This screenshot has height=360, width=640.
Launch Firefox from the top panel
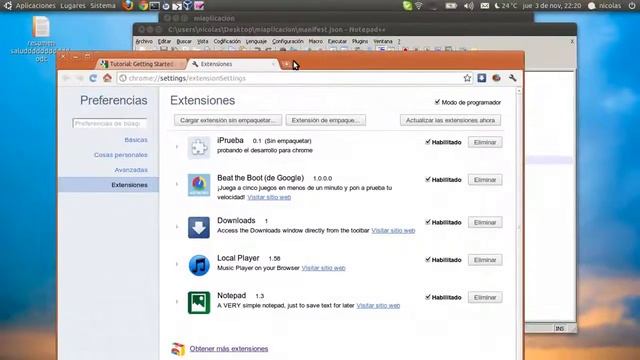click(x=128, y=5)
